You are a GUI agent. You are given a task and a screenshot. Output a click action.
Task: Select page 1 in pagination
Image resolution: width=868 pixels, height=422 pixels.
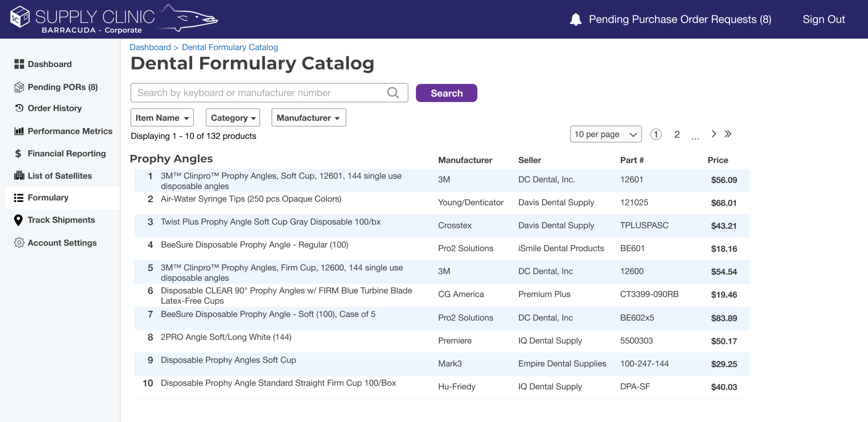(x=656, y=134)
